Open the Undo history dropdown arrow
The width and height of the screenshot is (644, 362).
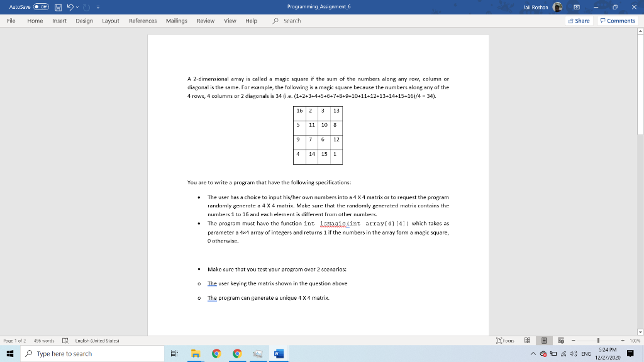click(77, 7)
